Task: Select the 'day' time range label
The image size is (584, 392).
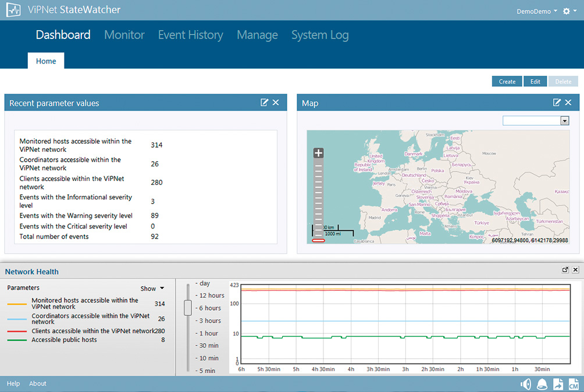Action: [205, 283]
